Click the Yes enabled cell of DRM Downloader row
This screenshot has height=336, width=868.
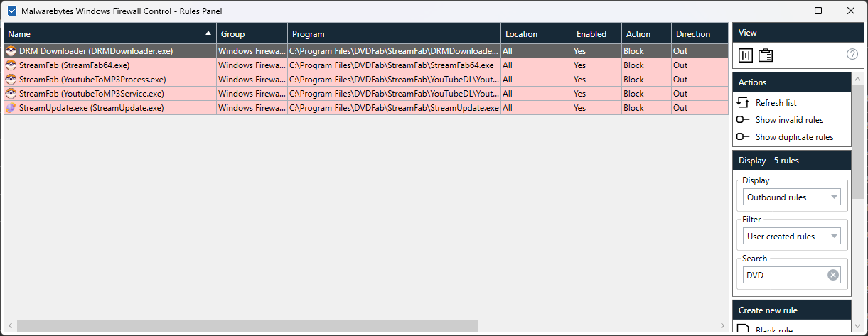[597, 51]
